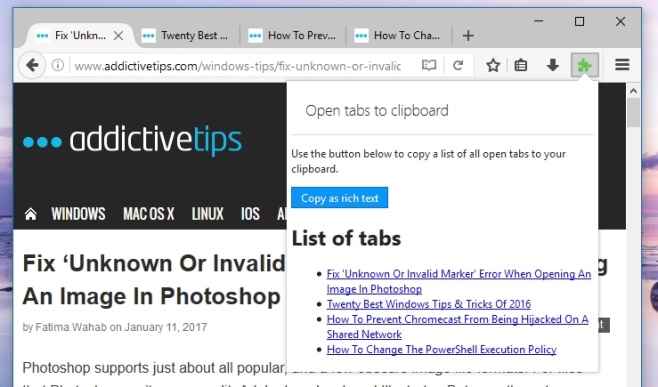658x387 pixels.
Task: Go to addictivetips home icon
Action: click(31, 214)
